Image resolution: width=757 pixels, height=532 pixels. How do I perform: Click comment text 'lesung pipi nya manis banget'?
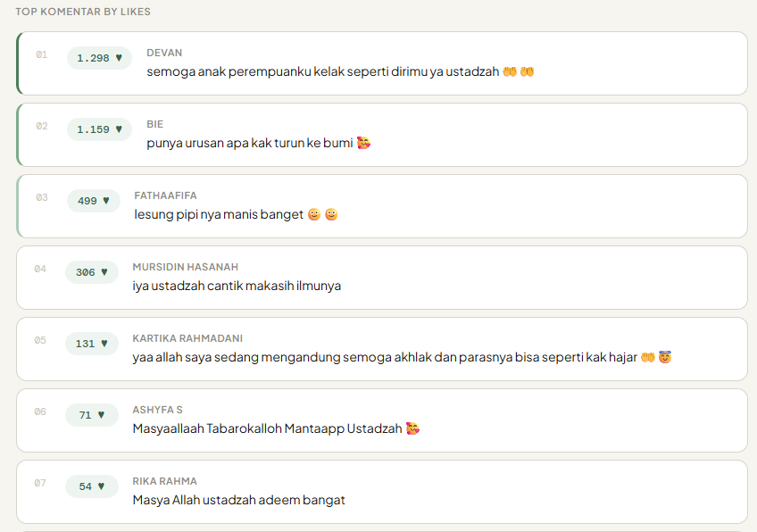tap(219, 215)
